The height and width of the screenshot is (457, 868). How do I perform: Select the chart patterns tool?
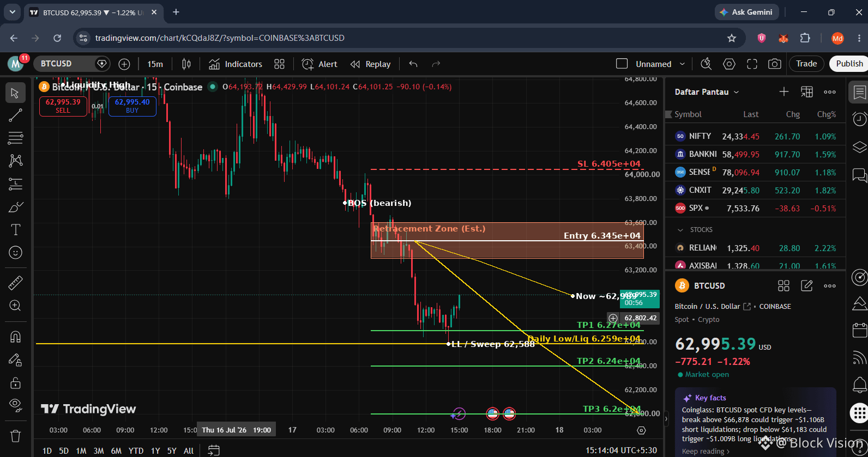(15, 161)
